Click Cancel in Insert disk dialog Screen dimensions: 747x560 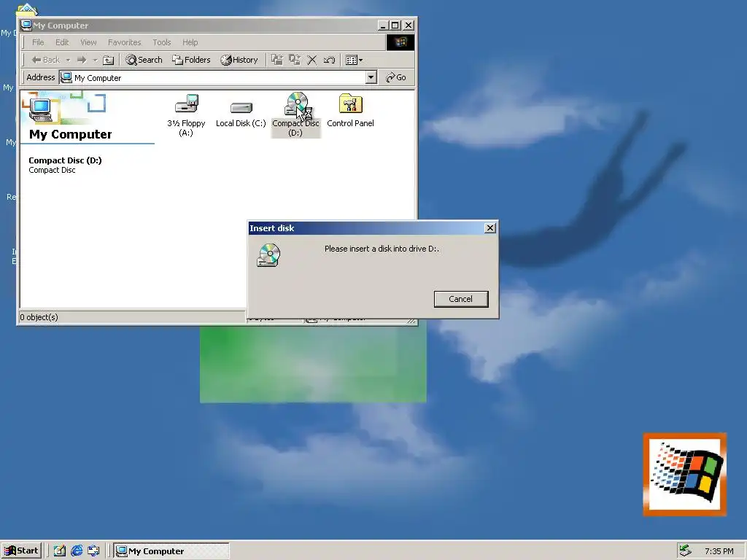(x=461, y=299)
